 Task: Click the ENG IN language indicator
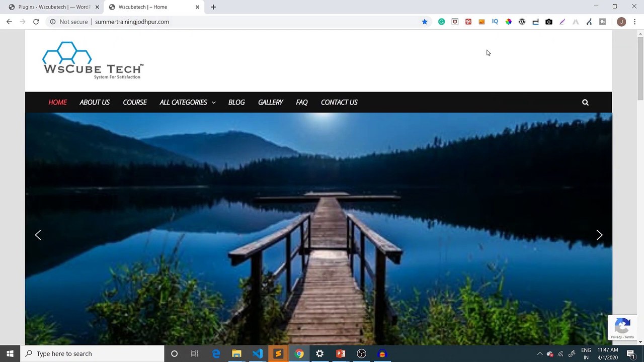tap(586, 353)
